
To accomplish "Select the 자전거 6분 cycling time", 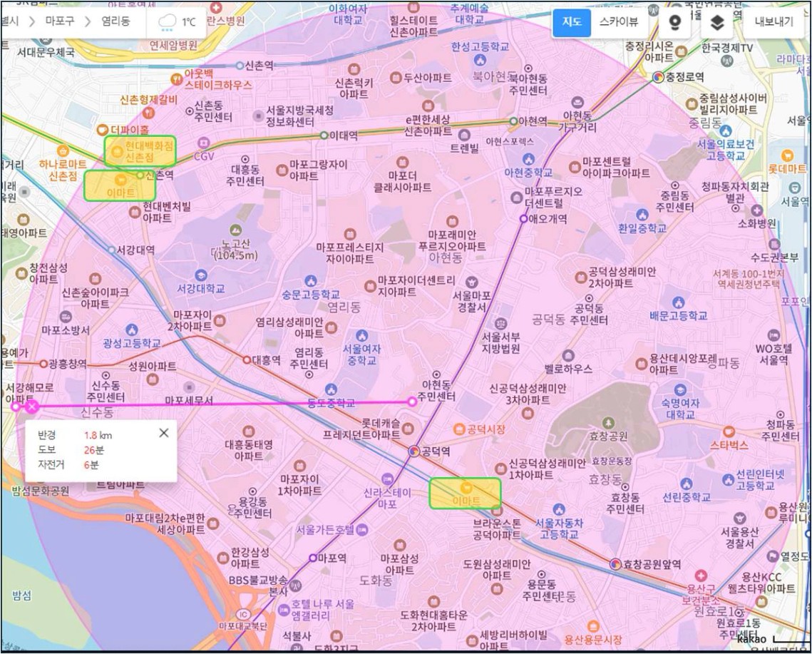I will (x=68, y=465).
